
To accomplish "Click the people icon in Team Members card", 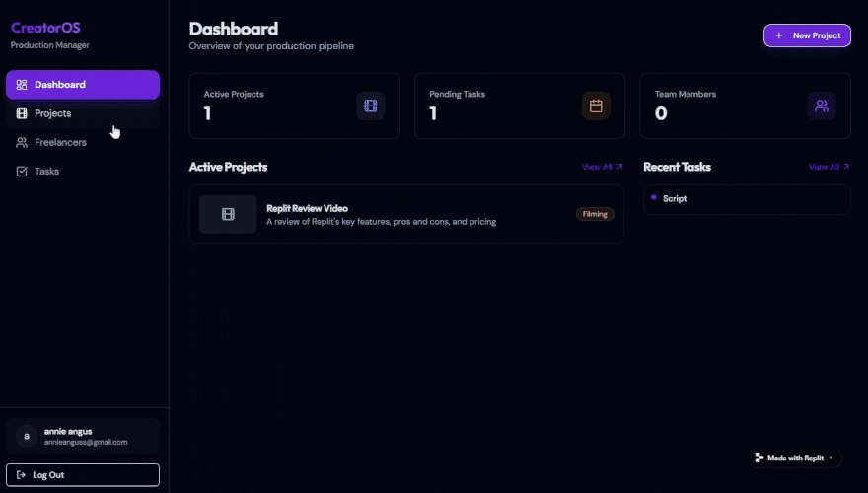I will coord(821,106).
